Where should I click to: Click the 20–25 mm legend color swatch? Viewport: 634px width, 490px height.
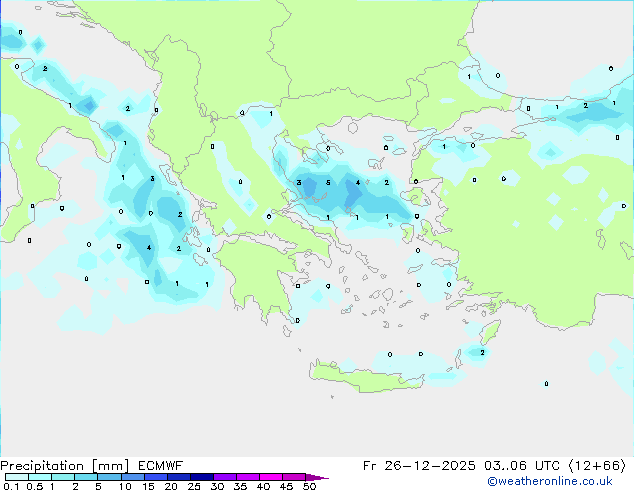178,477
